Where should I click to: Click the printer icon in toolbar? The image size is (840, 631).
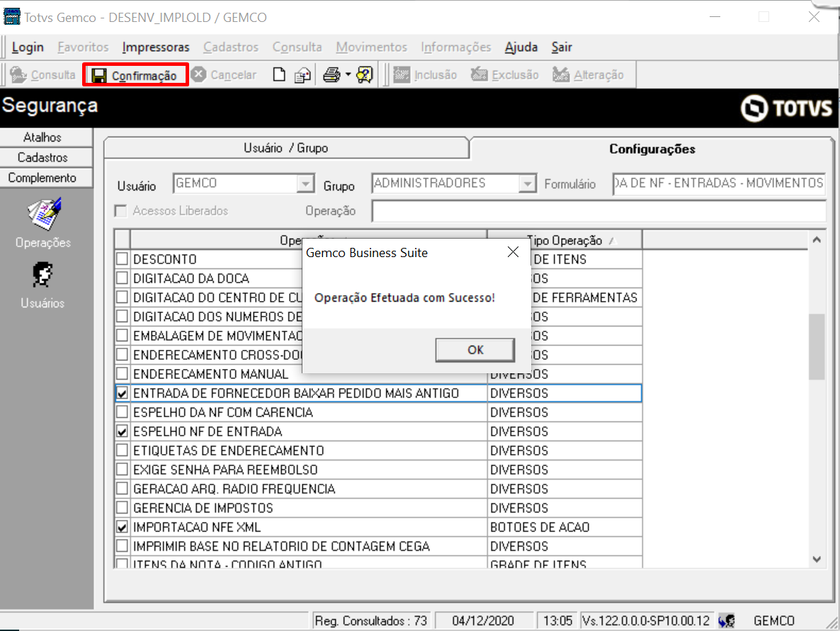point(331,75)
